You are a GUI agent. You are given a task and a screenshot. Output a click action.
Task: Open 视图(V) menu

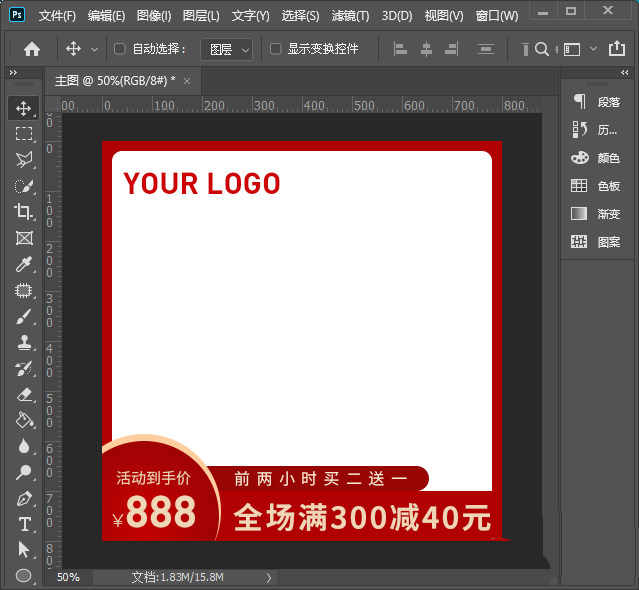(x=444, y=15)
